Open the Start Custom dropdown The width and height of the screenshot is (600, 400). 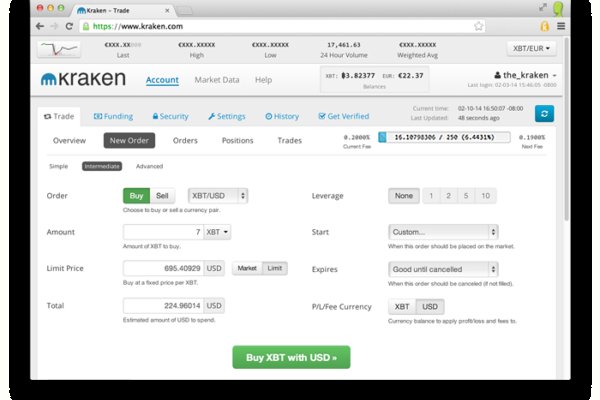pyautogui.click(x=444, y=232)
